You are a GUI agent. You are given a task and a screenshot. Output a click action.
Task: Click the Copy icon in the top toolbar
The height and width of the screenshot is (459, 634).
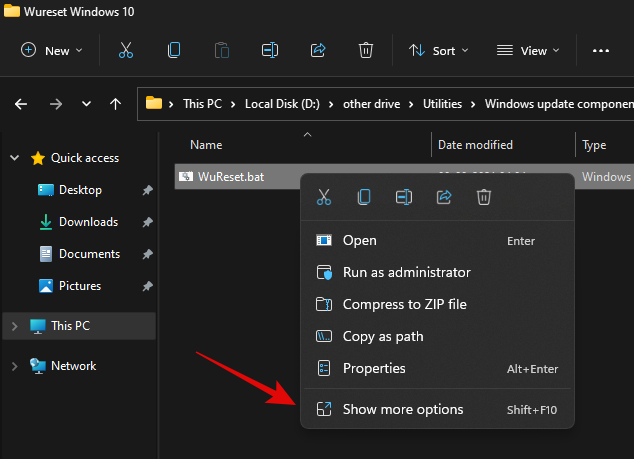[174, 50]
